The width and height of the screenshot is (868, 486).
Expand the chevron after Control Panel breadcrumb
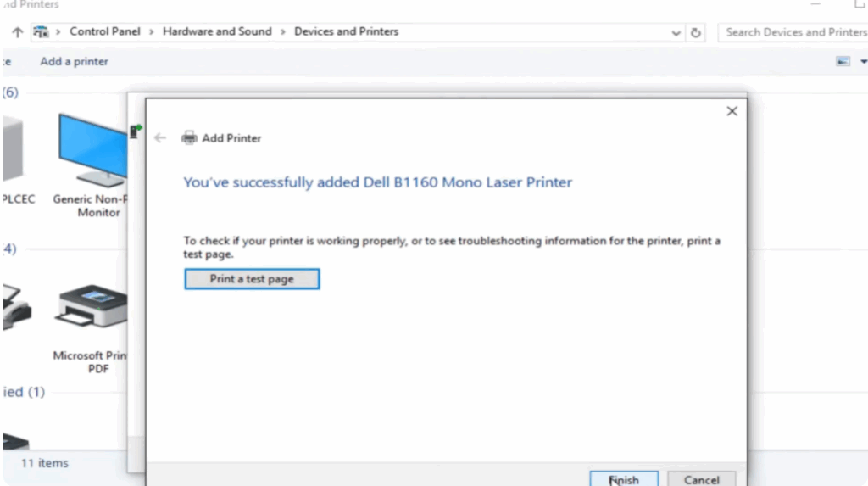point(152,32)
